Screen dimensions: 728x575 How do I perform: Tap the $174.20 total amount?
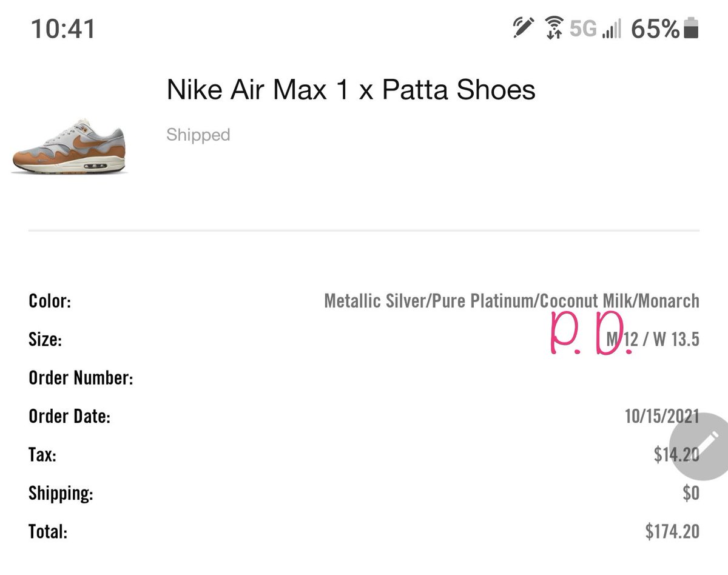pyautogui.click(x=672, y=532)
